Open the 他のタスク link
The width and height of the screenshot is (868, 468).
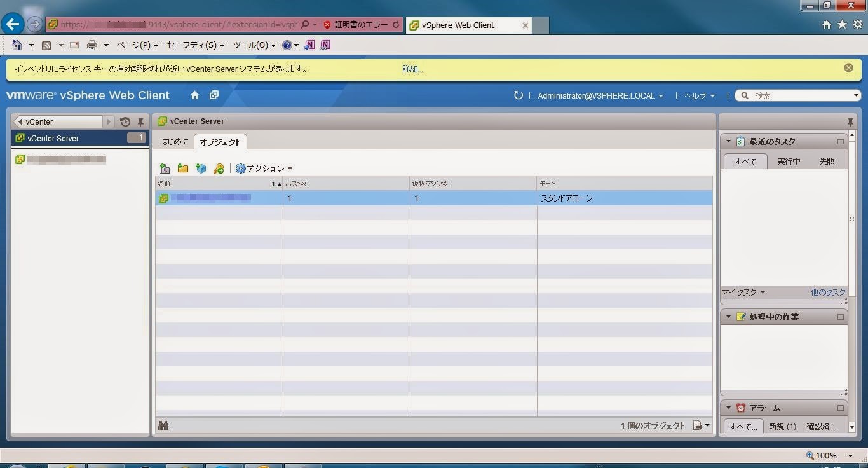point(828,292)
